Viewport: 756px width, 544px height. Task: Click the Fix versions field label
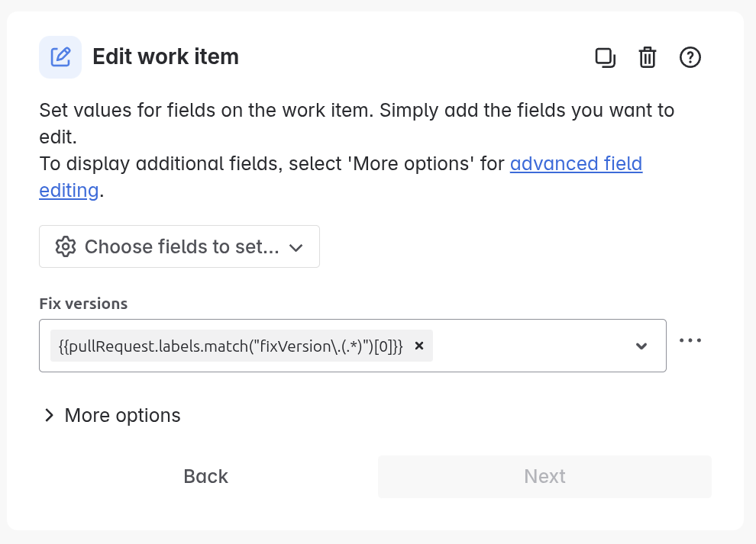83,304
